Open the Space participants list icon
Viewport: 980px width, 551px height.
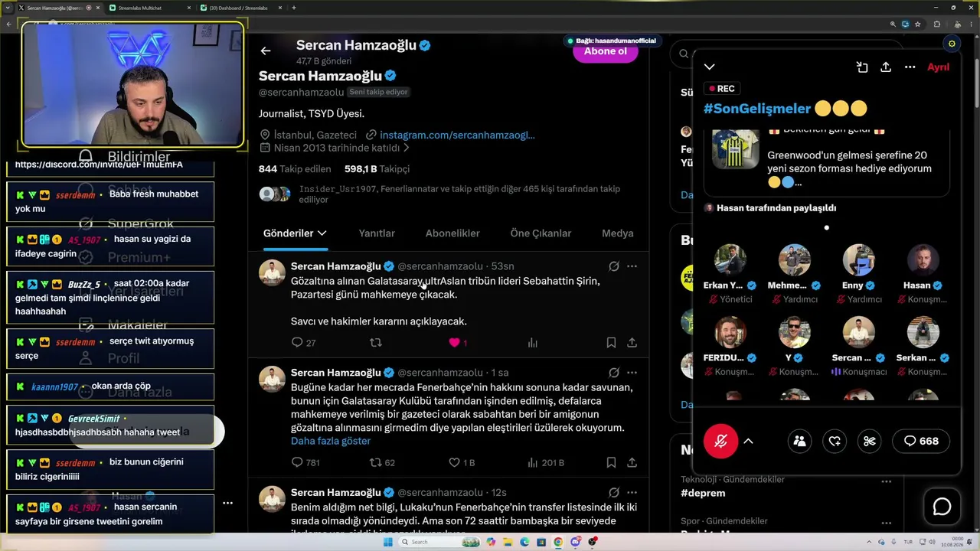799,441
